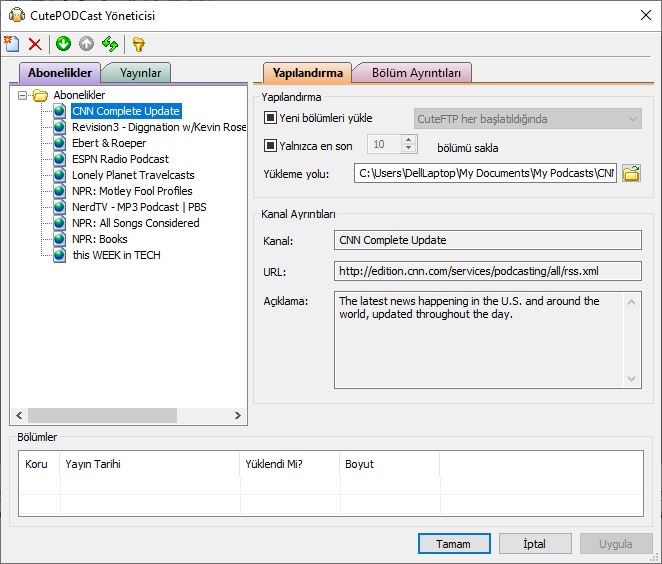
Task: Switch to the Yayınlar tab
Action: pyautogui.click(x=140, y=73)
